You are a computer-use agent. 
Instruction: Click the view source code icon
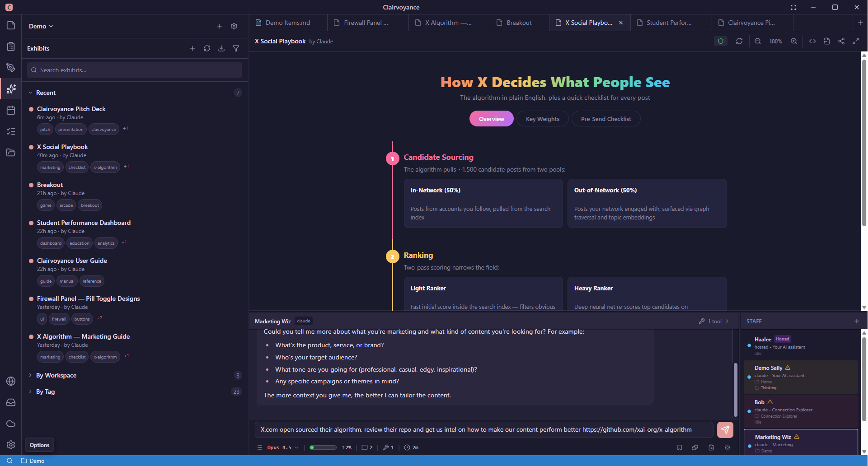coord(812,41)
